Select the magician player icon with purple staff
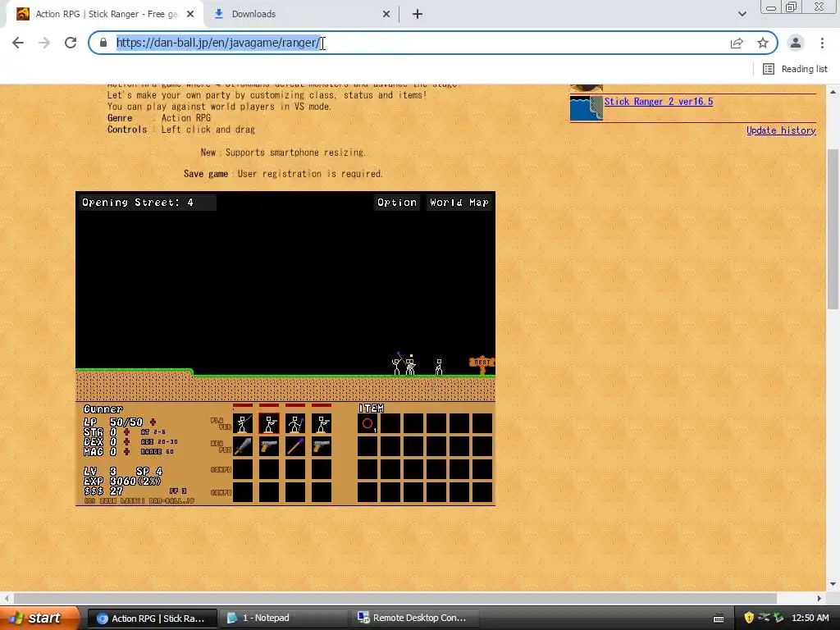Viewport: 840px width, 630px height. click(x=295, y=423)
